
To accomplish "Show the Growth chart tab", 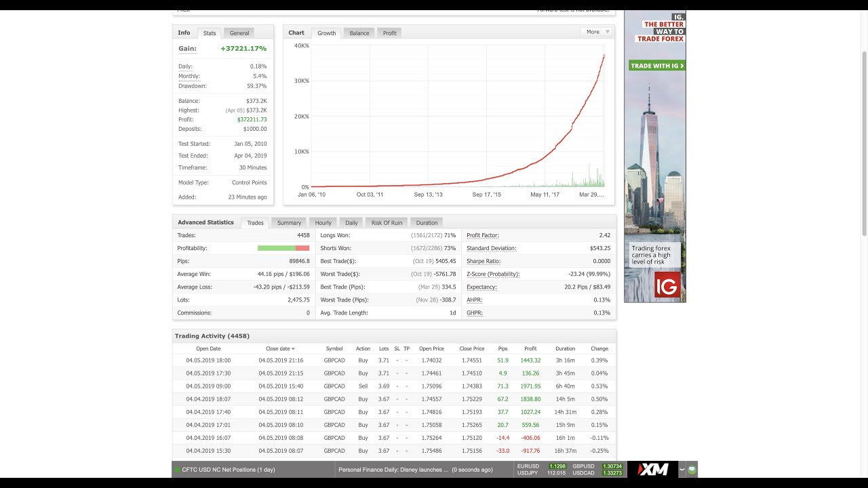I will 327,33.
